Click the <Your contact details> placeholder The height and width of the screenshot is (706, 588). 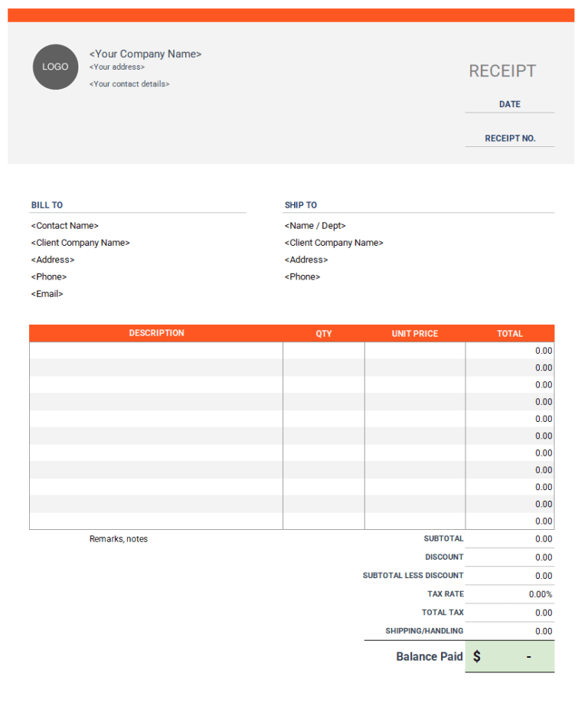pyautogui.click(x=129, y=84)
